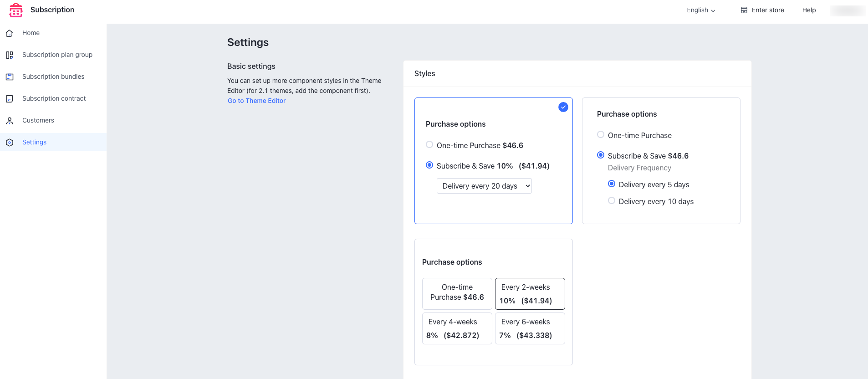This screenshot has height=379, width=868.
Task: Select Every 6-weeks 7% option tile
Action: tap(530, 328)
